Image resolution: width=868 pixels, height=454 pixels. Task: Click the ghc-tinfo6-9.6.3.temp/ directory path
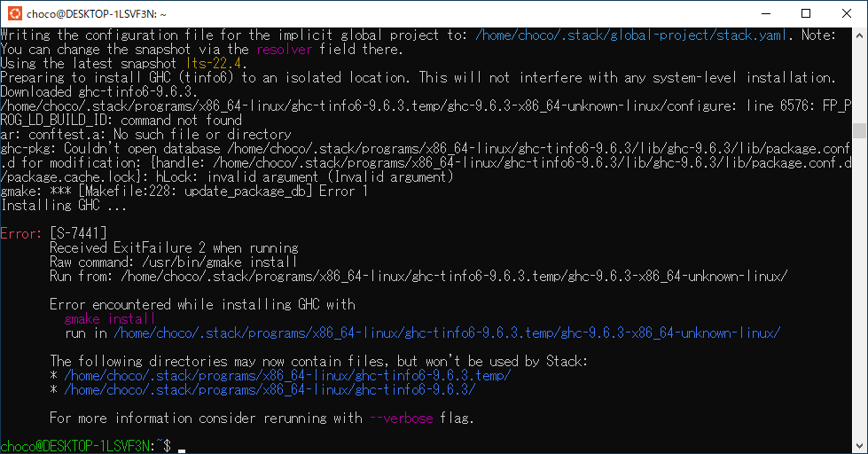click(x=287, y=375)
